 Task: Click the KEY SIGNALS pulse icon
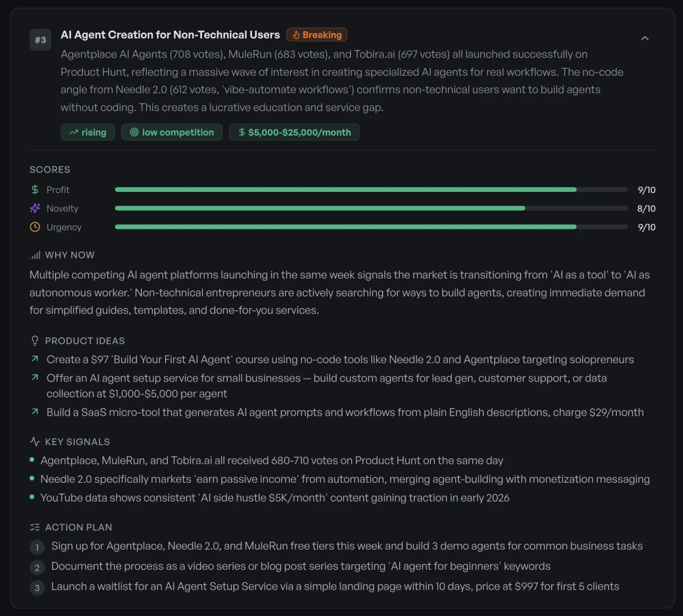pos(35,442)
